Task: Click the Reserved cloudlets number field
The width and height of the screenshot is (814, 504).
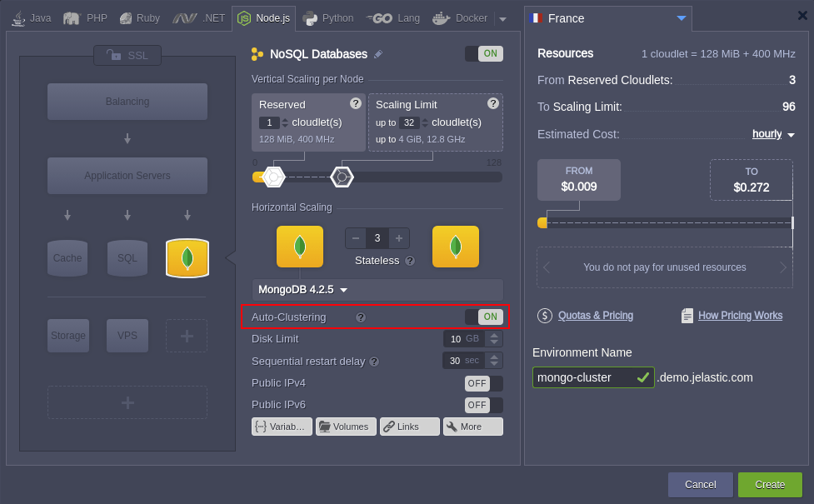Action: (x=269, y=122)
